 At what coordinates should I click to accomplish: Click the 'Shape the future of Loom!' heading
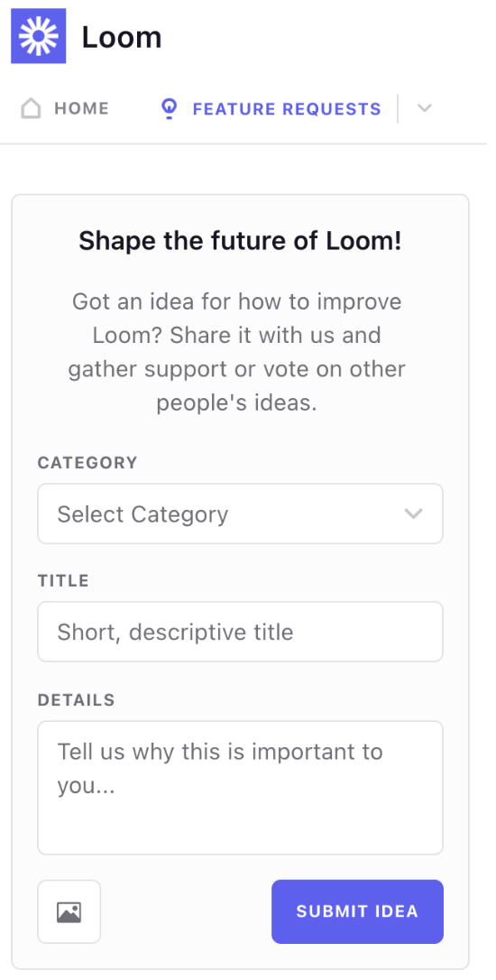click(241, 241)
